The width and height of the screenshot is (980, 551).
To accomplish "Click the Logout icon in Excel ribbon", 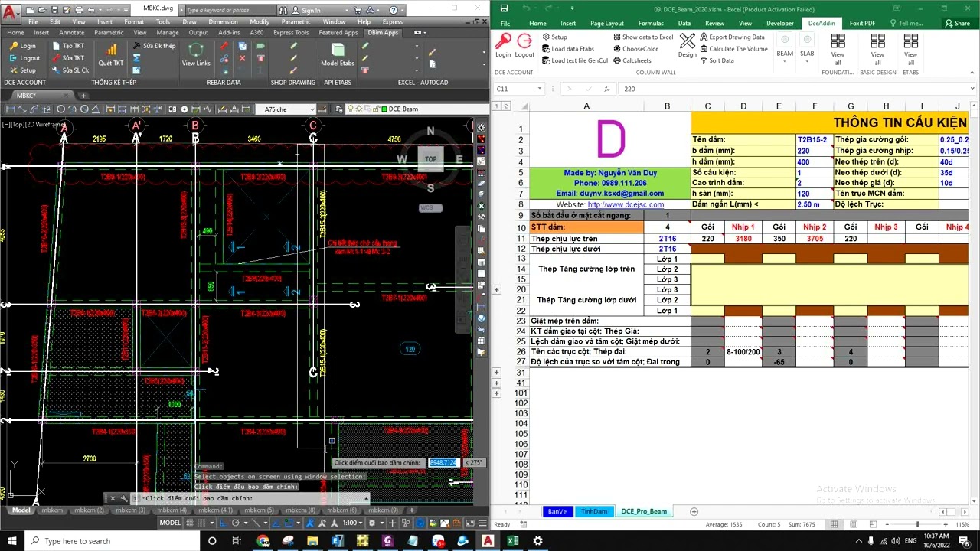I will point(524,46).
